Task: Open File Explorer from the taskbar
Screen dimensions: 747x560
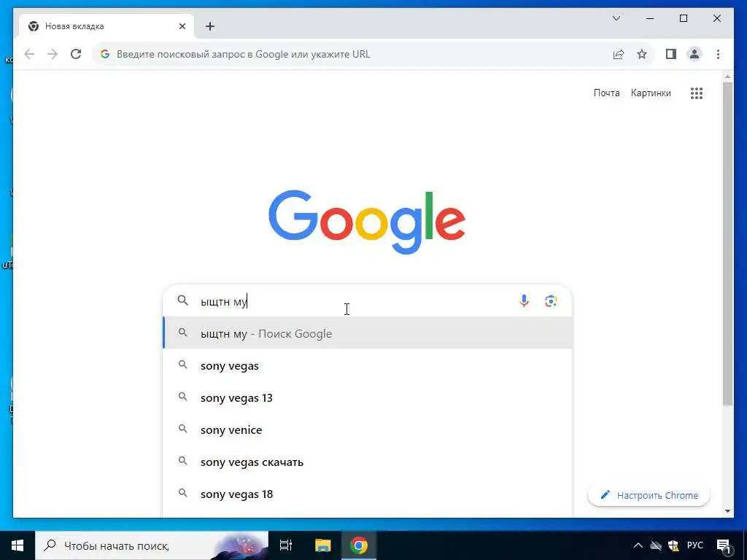Action: tap(323, 545)
